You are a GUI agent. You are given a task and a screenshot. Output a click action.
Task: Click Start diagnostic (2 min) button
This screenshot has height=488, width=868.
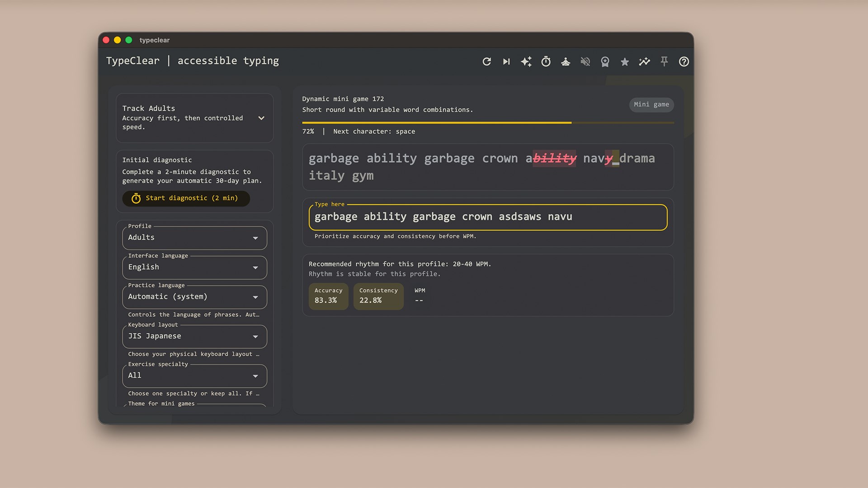[186, 198]
